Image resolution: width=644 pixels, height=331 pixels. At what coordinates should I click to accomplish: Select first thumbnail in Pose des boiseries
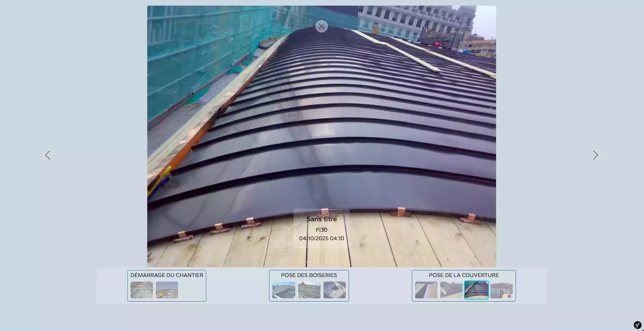click(x=283, y=290)
